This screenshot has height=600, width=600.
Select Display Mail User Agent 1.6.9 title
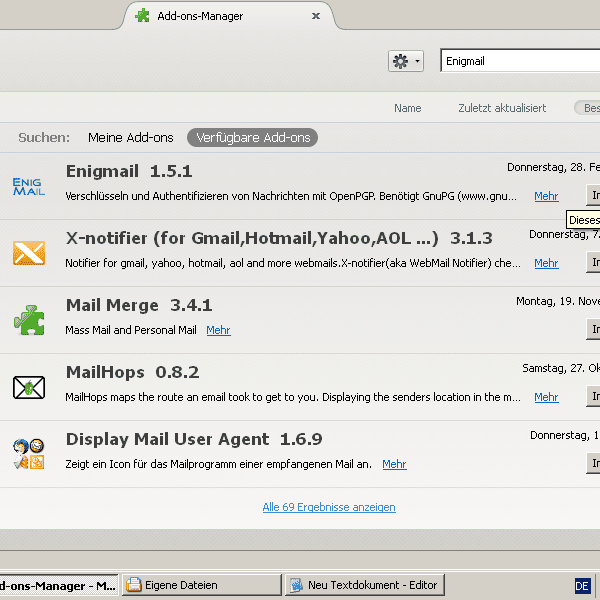click(x=194, y=439)
